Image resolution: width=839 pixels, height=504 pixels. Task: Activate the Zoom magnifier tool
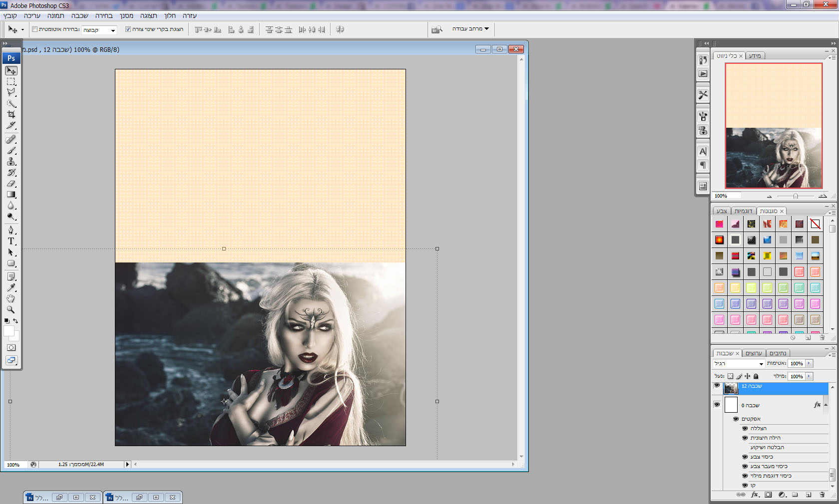tap(11, 309)
